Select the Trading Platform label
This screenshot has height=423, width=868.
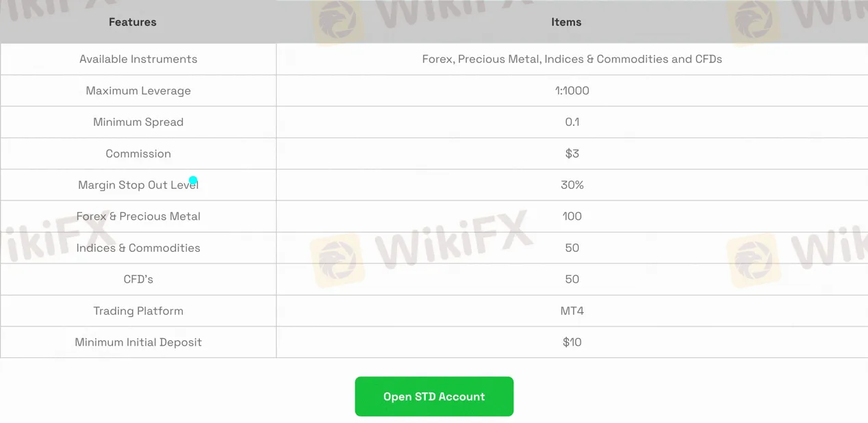(138, 311)
